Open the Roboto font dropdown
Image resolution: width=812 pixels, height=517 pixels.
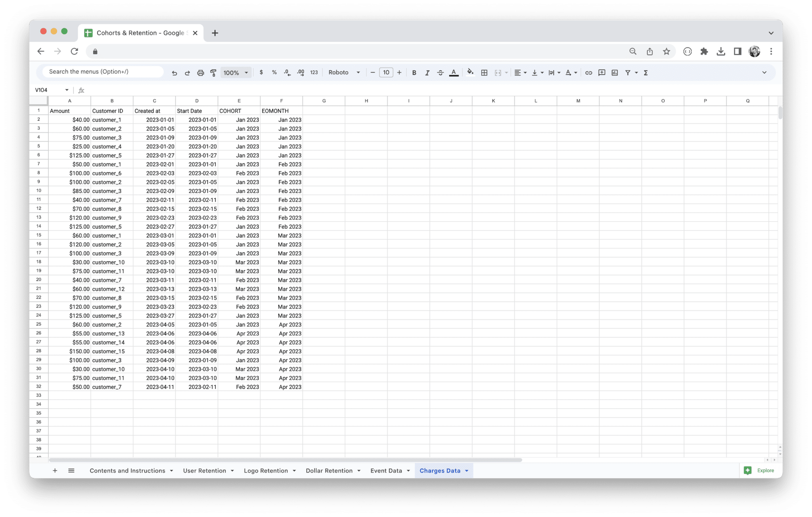(x=343, y=72)
